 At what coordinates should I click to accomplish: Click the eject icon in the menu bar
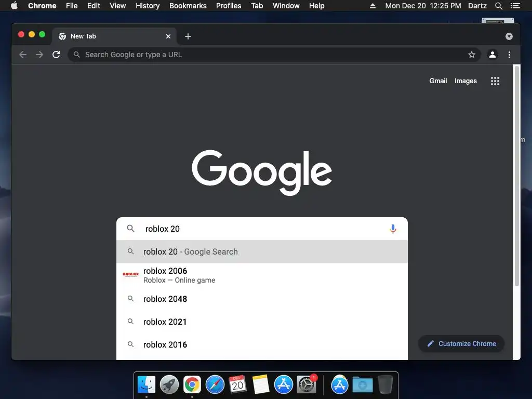(373, 6)
